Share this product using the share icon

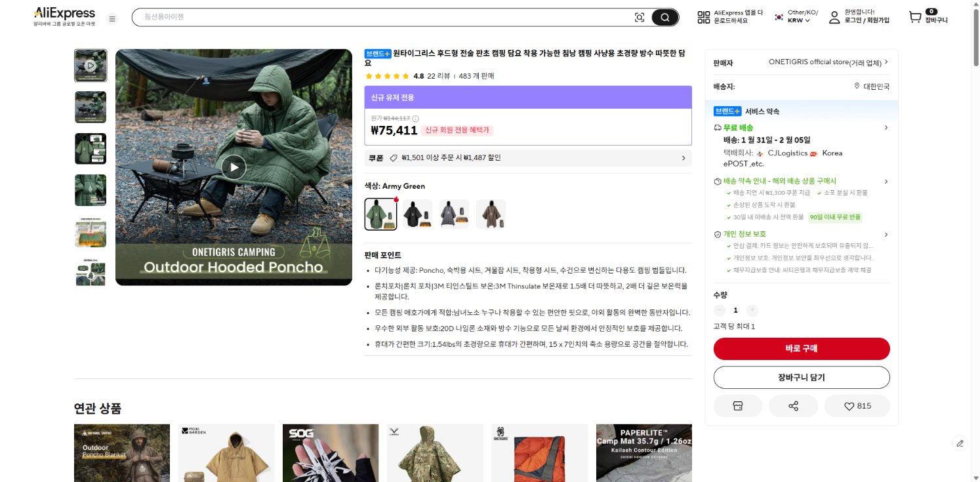(793, 406)
